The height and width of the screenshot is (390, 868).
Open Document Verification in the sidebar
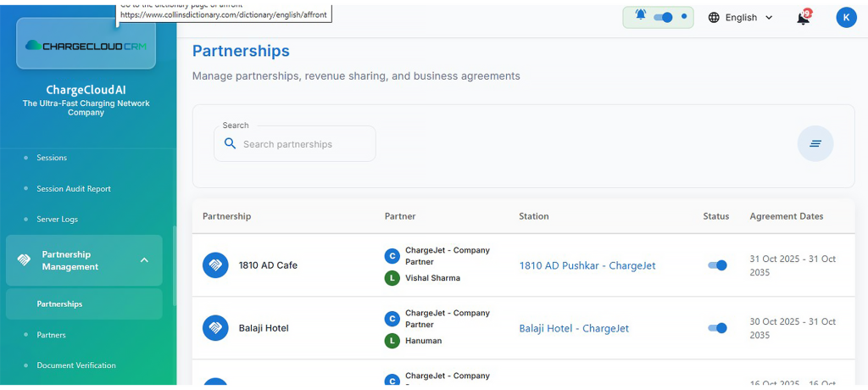[76, 365]
